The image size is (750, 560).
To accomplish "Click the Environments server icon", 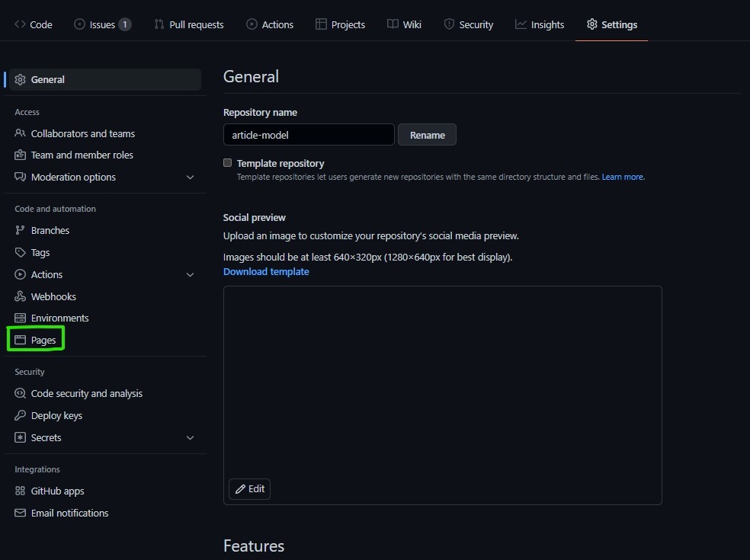I will (20, 318).
